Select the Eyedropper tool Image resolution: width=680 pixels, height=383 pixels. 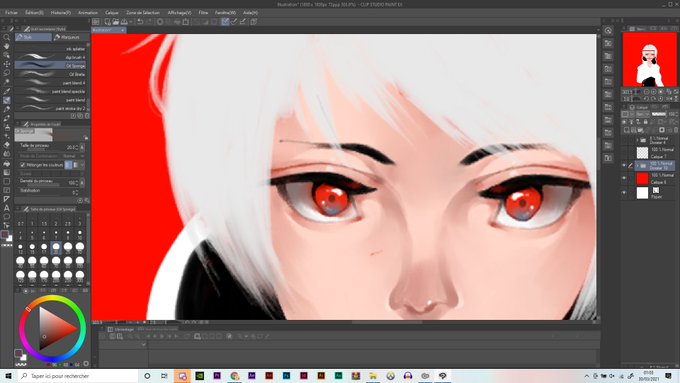[7, 91]
